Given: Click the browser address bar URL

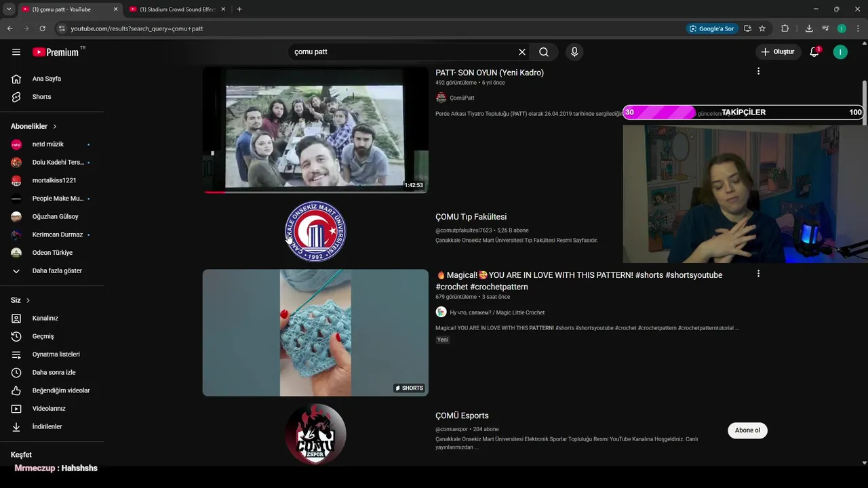Looking at the screenshot, I should pos(137,28).
